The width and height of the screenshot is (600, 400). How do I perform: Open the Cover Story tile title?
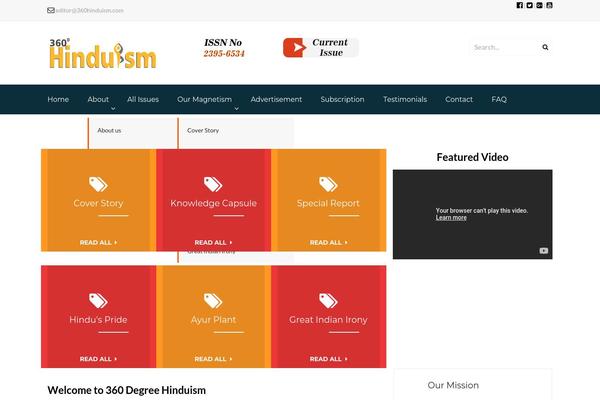click(x=98, y=203)
